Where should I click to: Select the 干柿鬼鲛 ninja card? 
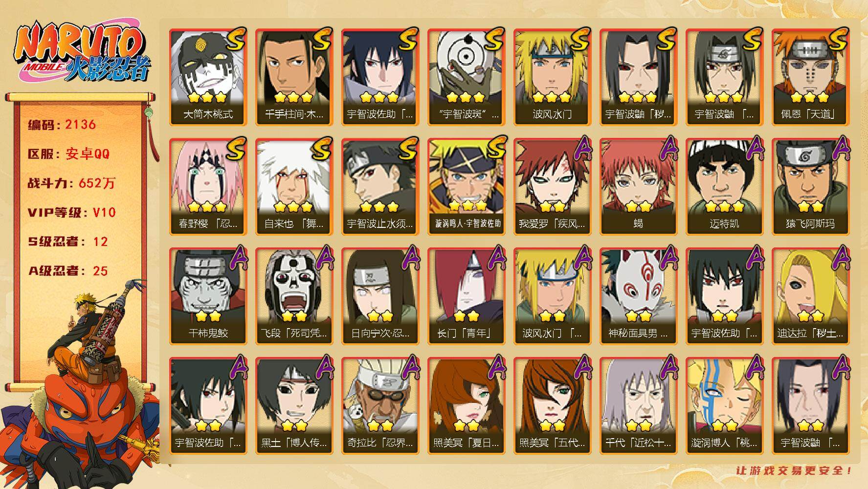pos(208,296)
